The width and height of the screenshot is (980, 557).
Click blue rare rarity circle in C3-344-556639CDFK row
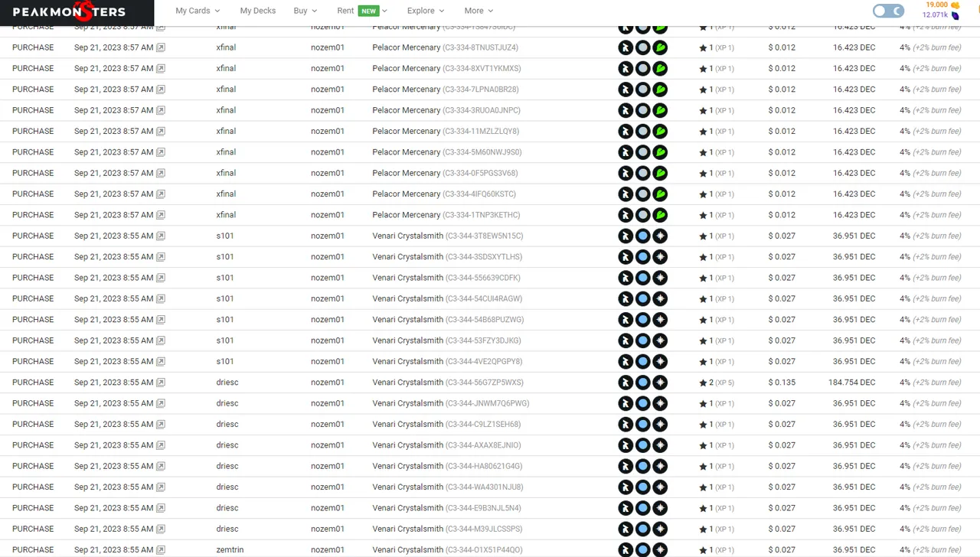click(643, 278)
